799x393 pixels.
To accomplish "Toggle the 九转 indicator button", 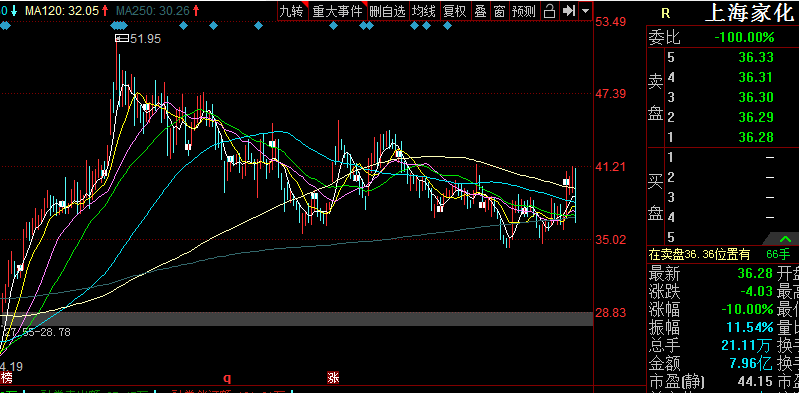I will (291, 11).
